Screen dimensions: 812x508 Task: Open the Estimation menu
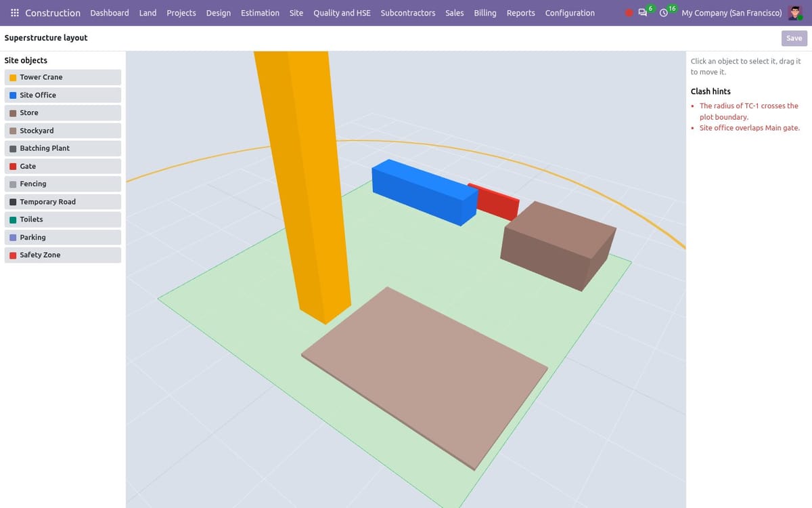(260, 13)
